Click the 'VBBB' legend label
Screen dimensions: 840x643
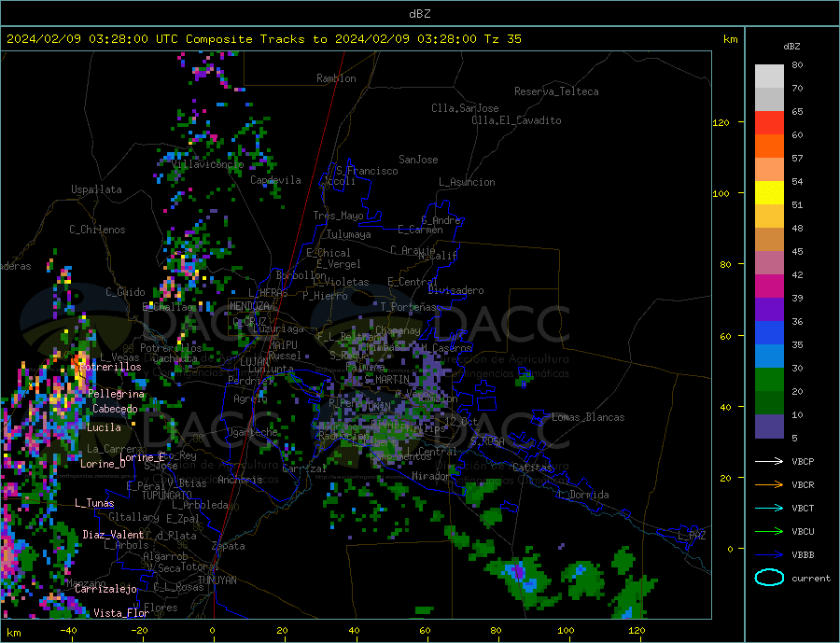803,554
